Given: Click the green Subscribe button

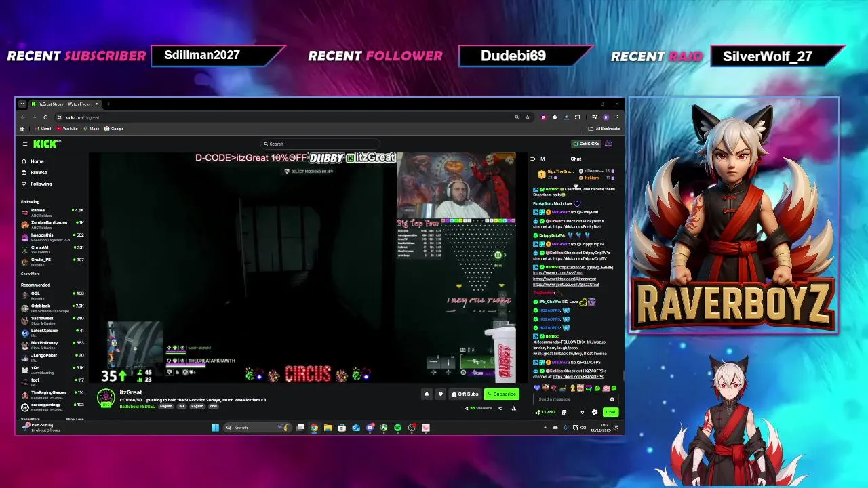Looking at the screenshot, I should click(x=502, y=394).
